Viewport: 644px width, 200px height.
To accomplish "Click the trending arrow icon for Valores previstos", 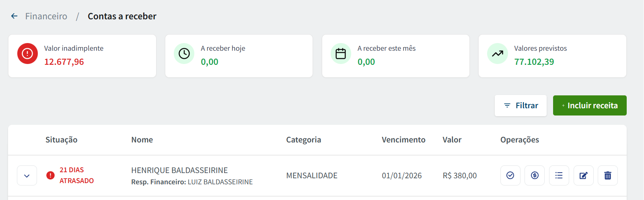I will coord(498,54).
